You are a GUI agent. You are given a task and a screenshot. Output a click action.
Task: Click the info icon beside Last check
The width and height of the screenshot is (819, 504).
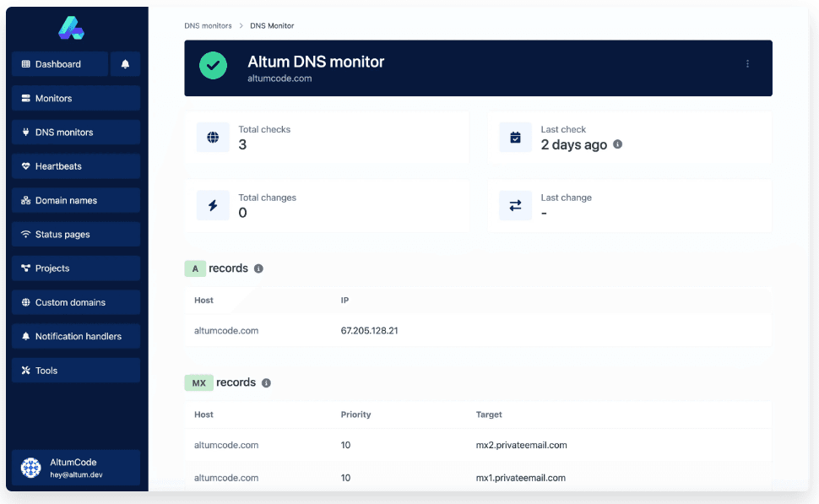(x=617, y=144)
